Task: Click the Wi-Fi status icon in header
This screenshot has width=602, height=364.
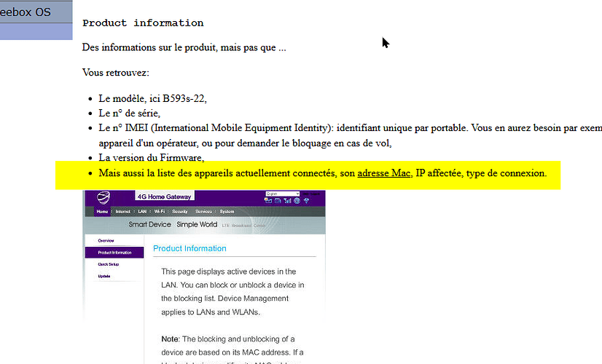Action: [x=306, y=201]
